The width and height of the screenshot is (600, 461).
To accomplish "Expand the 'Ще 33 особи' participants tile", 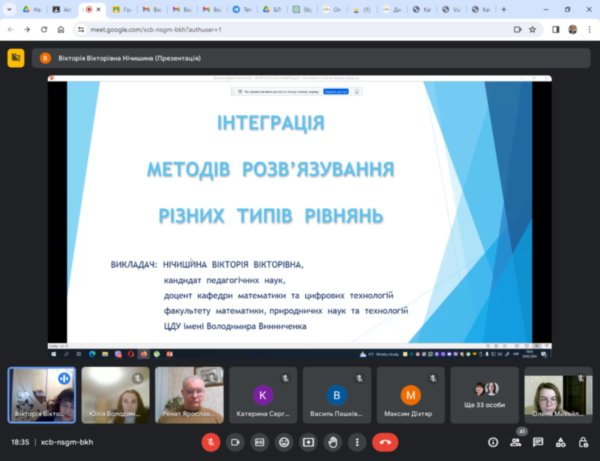I will click(x=484, y=394).
